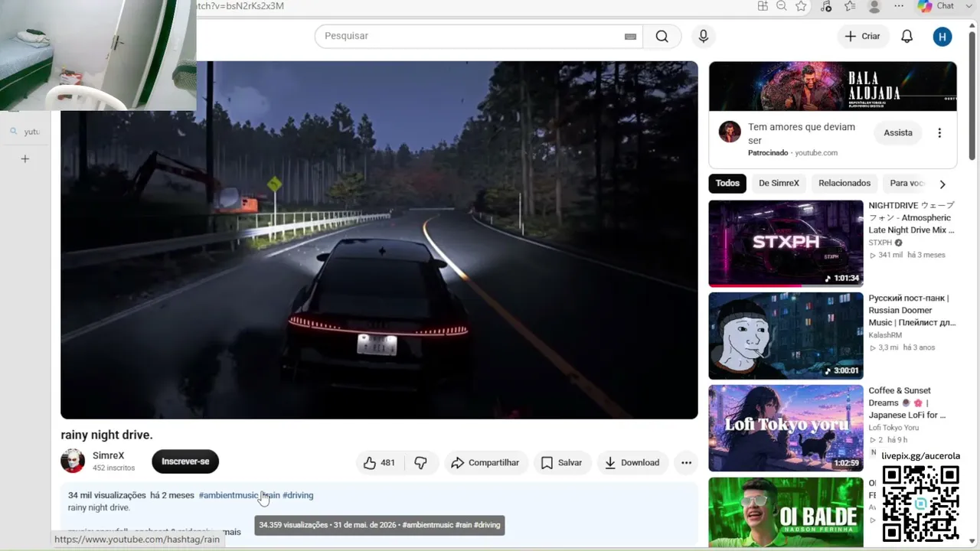Open the browser profile icon
The height and width of the screenshot is (551, 980).
pos(874,6)
